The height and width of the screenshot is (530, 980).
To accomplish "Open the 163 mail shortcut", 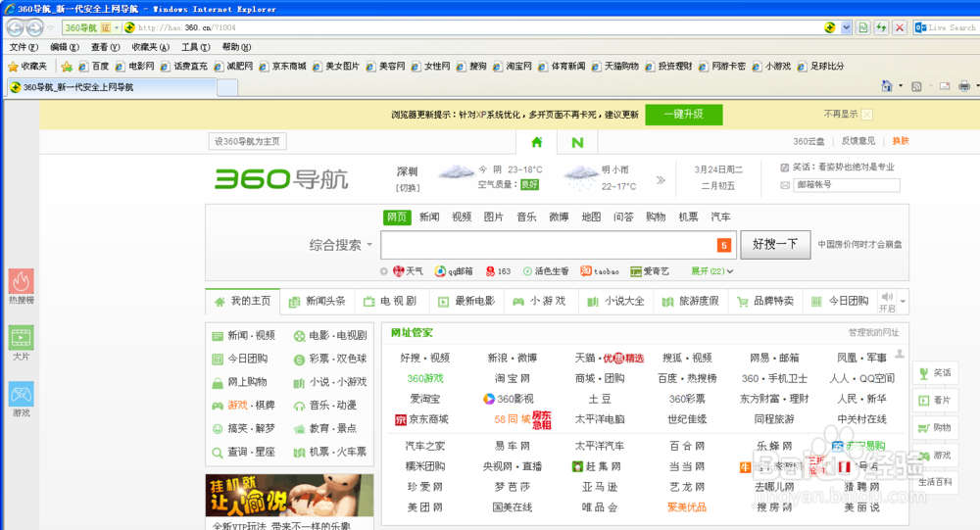I will pyautogui.click(x=498, y=271).
